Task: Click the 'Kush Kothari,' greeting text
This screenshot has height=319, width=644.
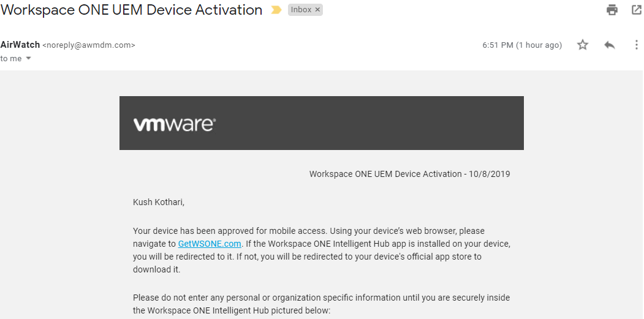Action: [159, 203]
